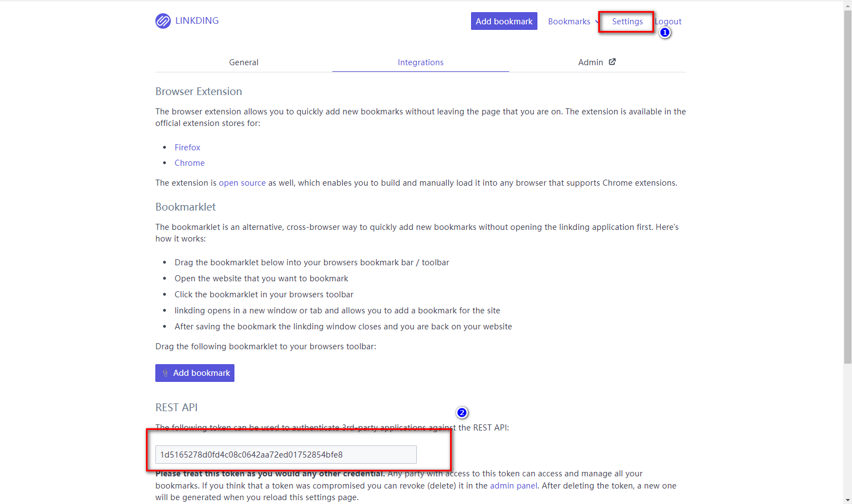
Task: Expand the Bookmarks dropdown menu
Action: [573, 22]
